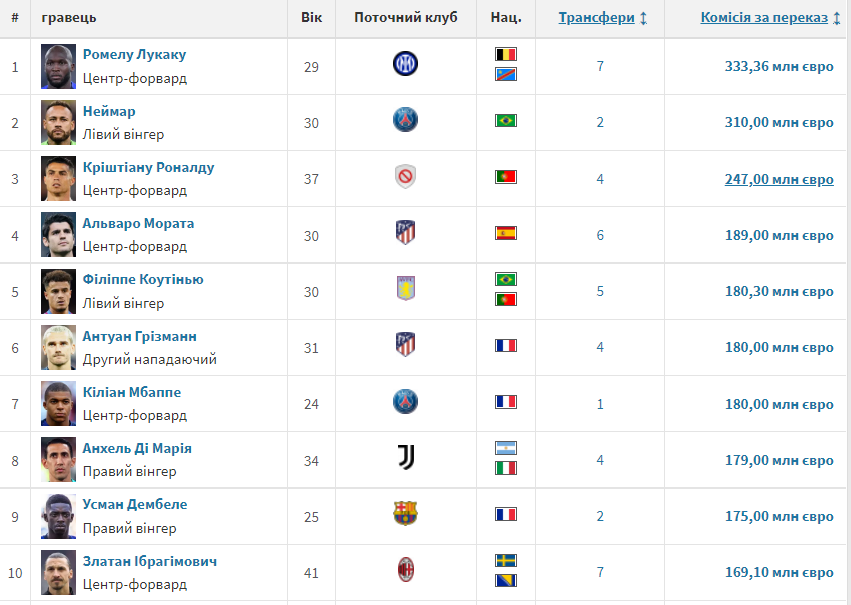Open Златан Ібрагімович profile link
The height and width of the screenshot is (605, 851).
pos(150,561)
